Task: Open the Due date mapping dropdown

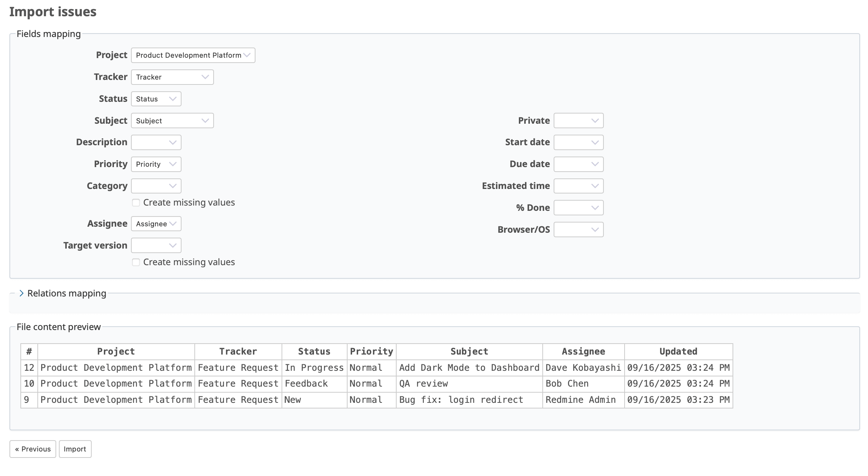Action: coord(578,164)
